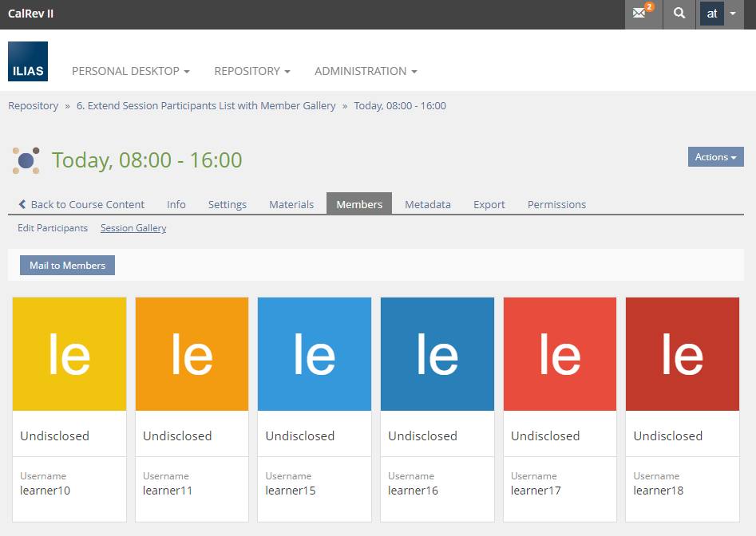Click the session icon beside the title
The image size is (756, 536).
(x=26, y=160)
